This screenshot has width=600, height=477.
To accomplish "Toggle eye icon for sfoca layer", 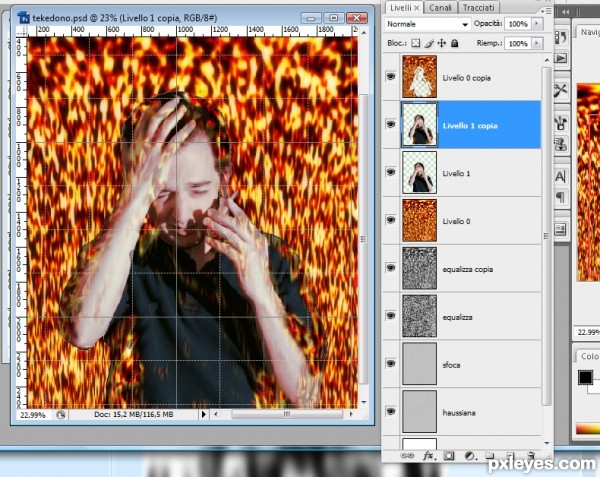I will [x=391, y=363].
